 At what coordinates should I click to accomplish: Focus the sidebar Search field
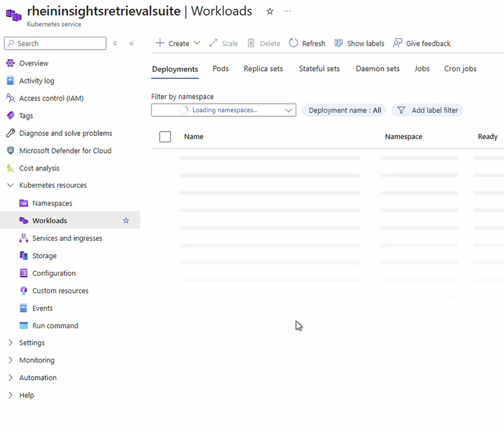[55, 43]
